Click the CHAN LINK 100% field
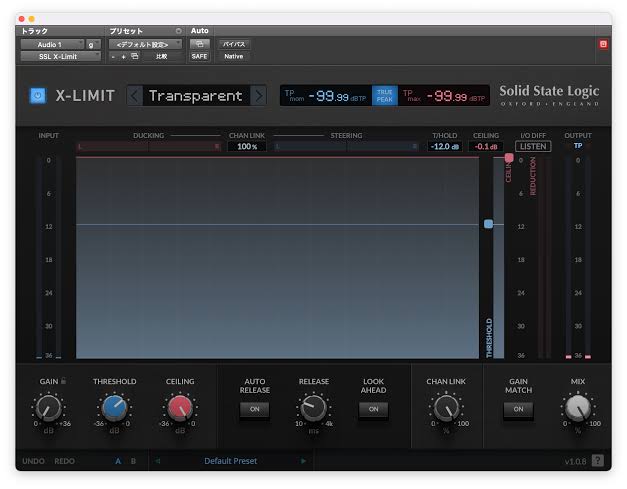The height and width of the screenshot is (489, 627). click(247, 146)
